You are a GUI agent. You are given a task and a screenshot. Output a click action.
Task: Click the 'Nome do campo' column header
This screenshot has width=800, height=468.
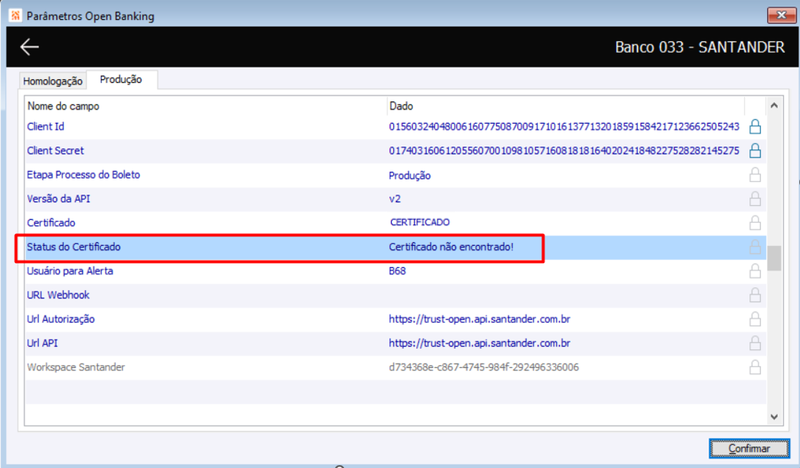point(63,106)
